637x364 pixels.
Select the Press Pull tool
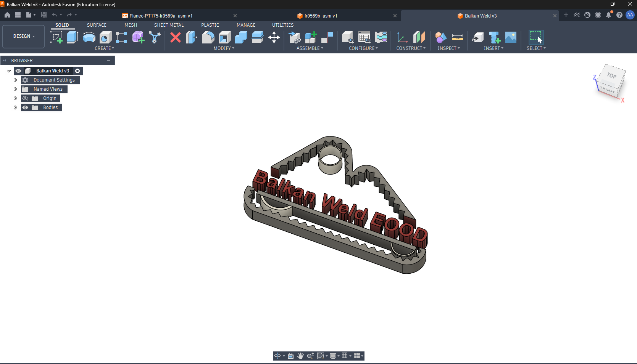[x=192, y=37]
